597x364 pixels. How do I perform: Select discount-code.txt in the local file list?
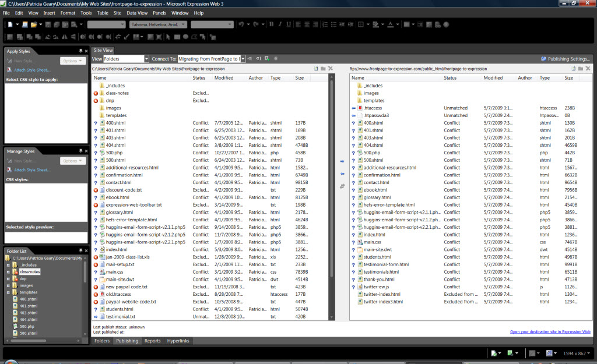coord(124,190)
